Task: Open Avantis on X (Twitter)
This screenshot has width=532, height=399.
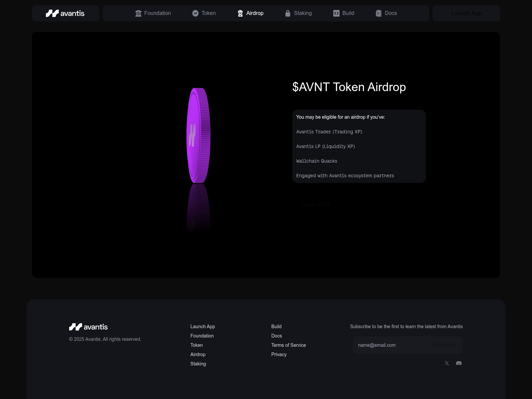Action: [x=447, y=363]
